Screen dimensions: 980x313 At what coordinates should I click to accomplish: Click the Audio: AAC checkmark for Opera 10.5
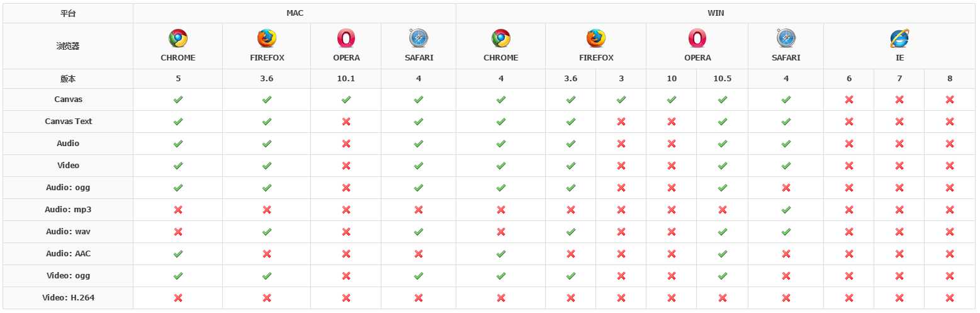pyautogui.click(x=722, y=254)
